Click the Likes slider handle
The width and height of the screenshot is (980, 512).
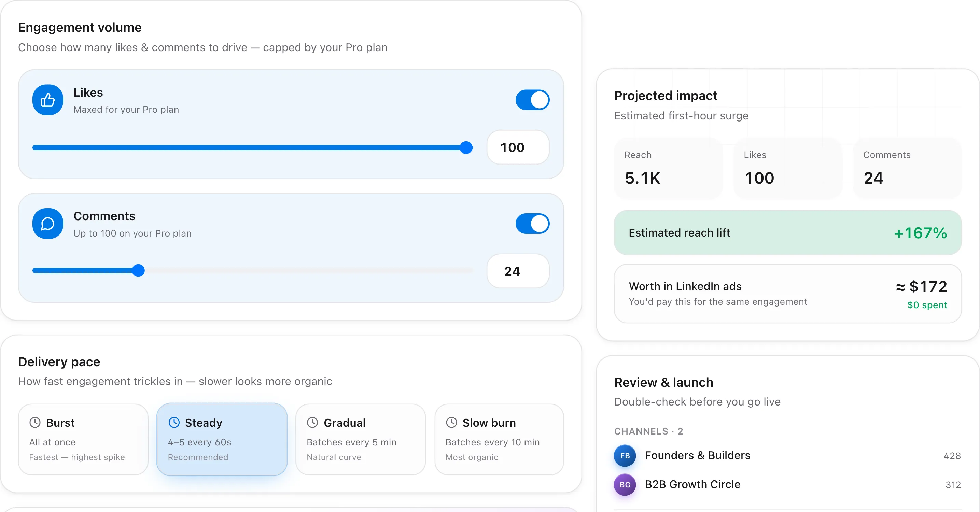tap(466, 147)
